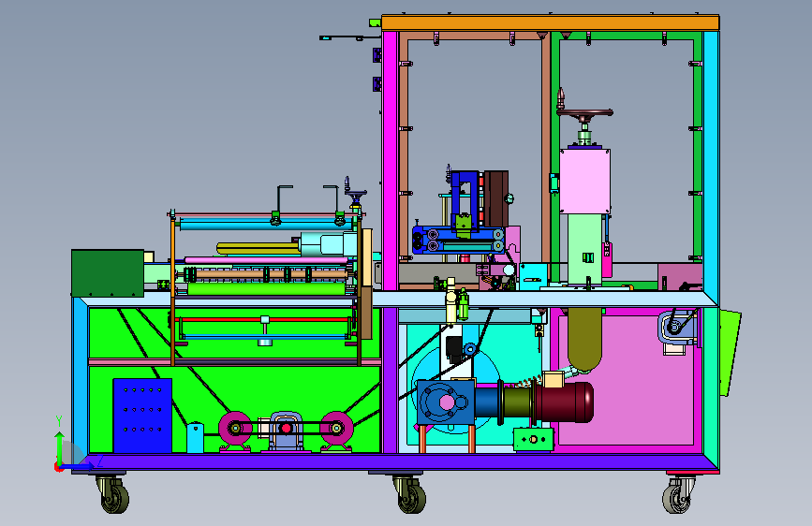Select the orange top beam of the frame
This screenshot has width=812, height=526.
[x=551, y=22]
